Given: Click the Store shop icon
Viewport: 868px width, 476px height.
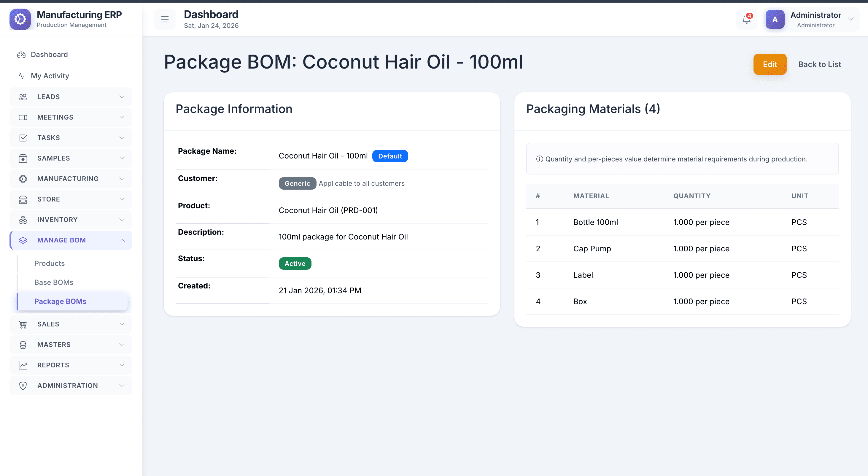Looking at the screenshot, I should coord(23,199).
